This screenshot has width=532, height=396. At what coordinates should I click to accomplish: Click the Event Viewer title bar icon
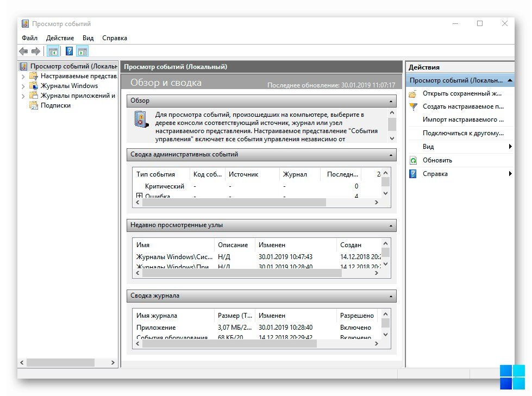(25, 24)
